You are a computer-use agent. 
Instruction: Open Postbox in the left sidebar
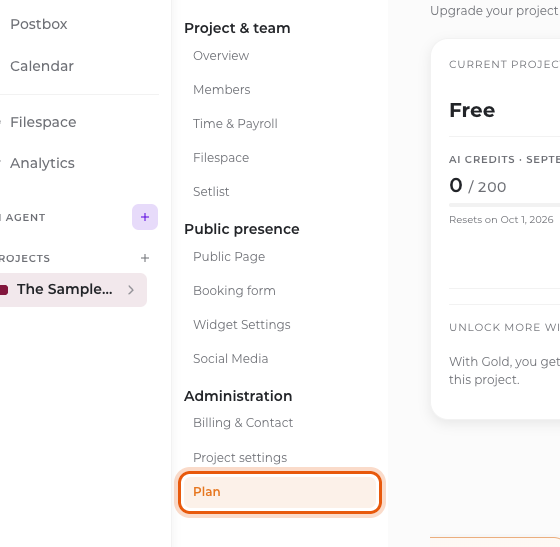click(x=39, y=24)
